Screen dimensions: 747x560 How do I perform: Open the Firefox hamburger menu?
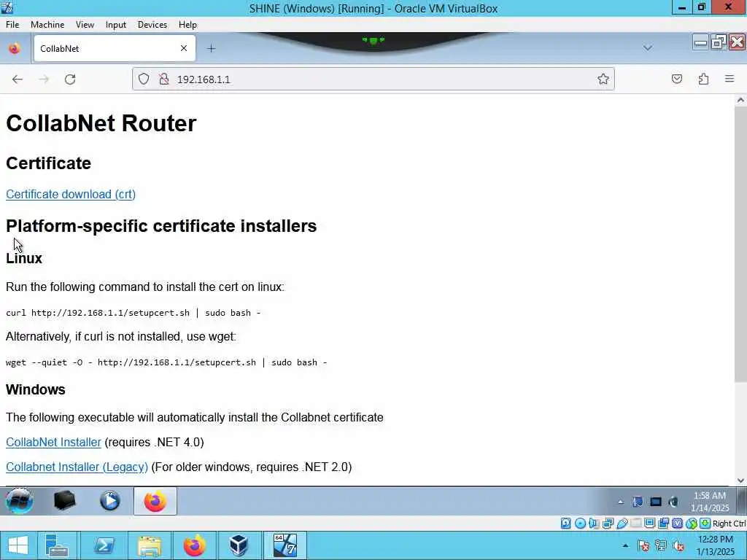pos(729,79)
